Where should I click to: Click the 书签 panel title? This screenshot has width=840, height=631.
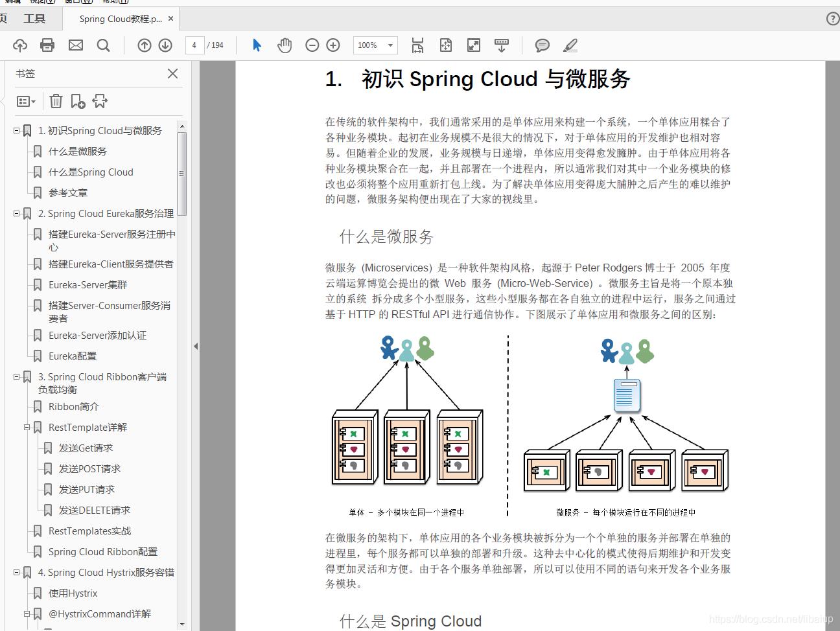(x=25, y=74)
